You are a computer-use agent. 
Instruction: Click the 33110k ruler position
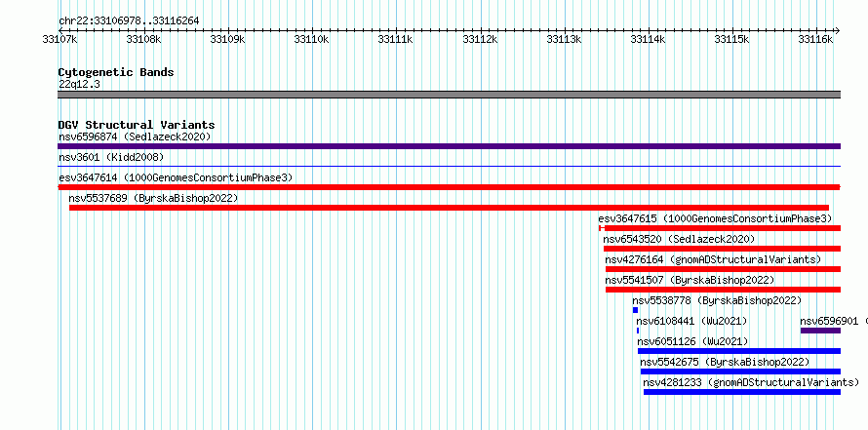click(312, 39)
